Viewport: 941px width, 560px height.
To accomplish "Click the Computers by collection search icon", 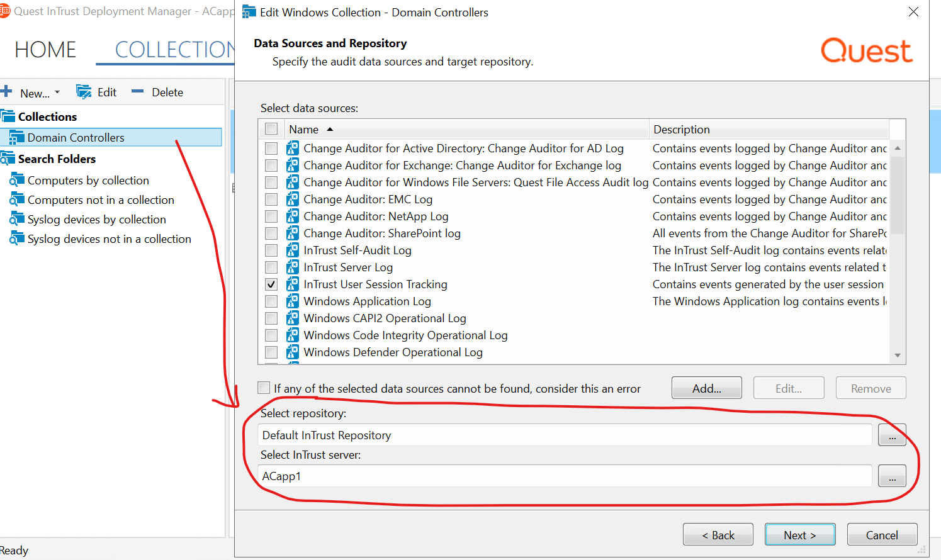I will [x=17, y=180].
